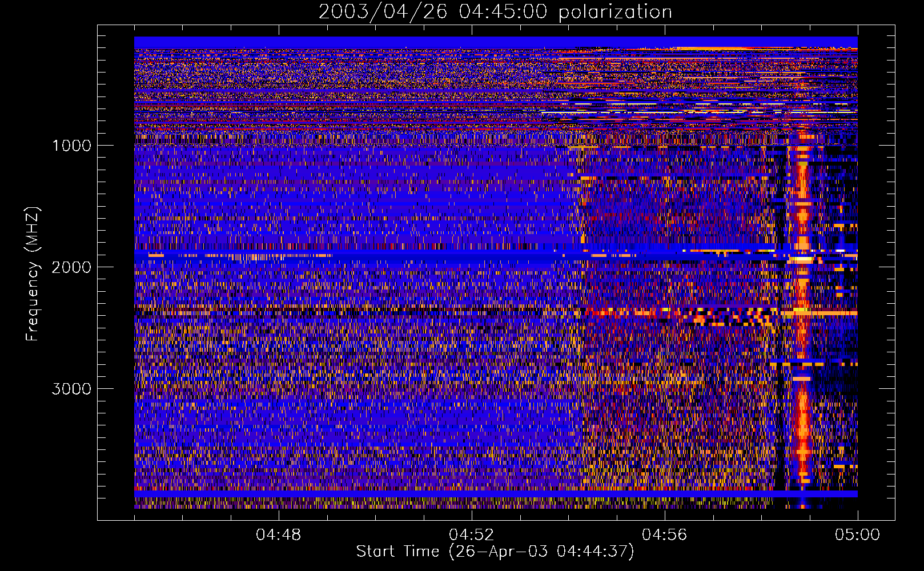This screenshot has height=571, width=924.
Task: Click the '04:48' time tick label
Action: [x=279, y=535]
